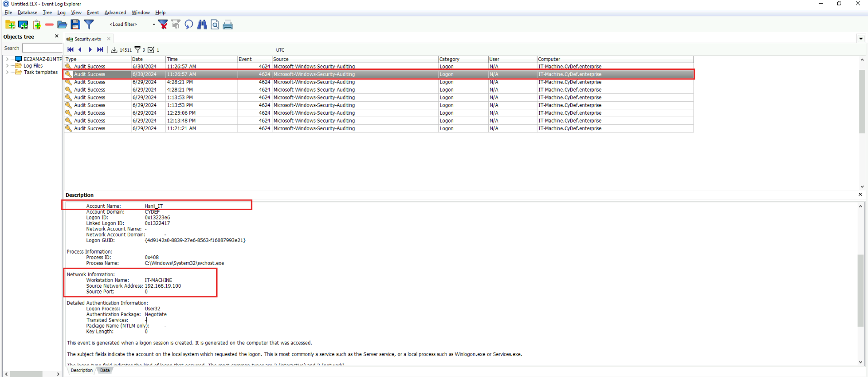Viewport: 868px width, 377px height.
Task: Open the File menu
Action: click(x=8, y=13)
